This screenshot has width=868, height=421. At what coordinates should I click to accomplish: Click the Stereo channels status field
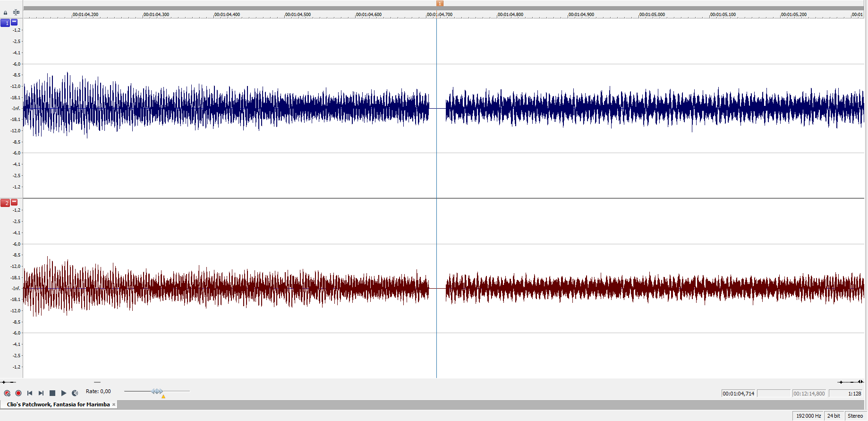[855, 416]
